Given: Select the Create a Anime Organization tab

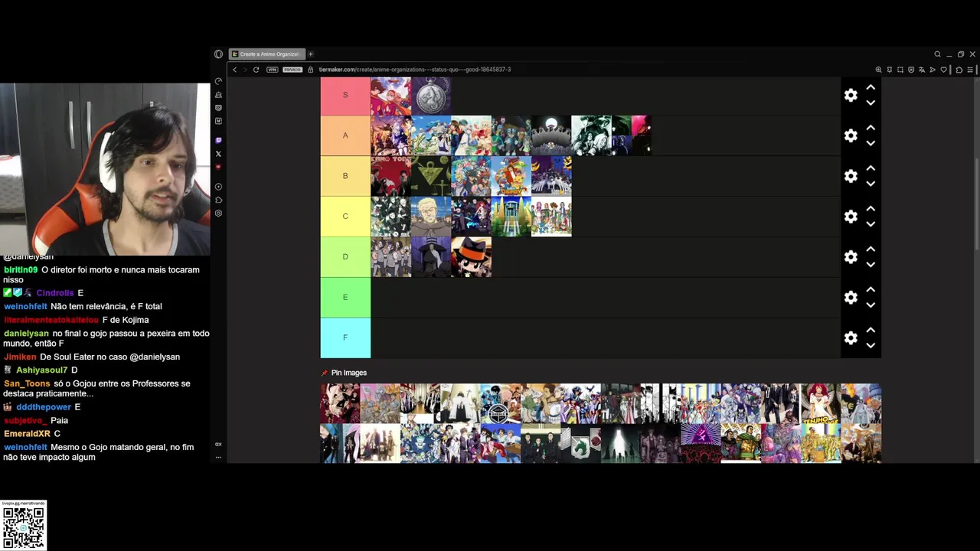Looking at the screenshot, I should pos(266,54).
